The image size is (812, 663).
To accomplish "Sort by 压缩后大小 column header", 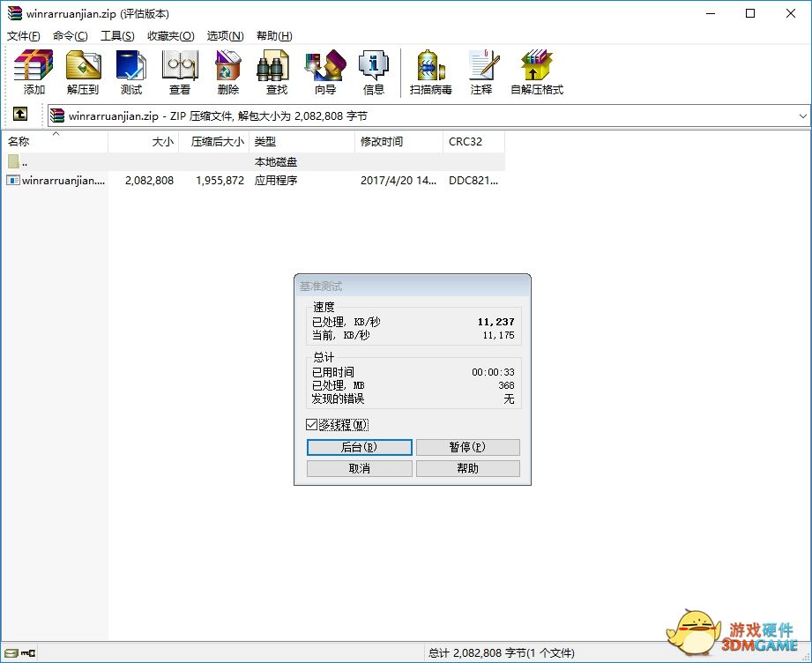I will tap(214, 141).
